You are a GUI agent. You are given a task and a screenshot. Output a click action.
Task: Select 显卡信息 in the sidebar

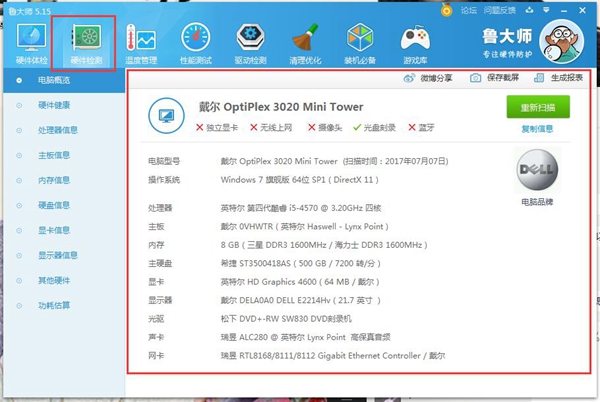pos(54,230)
